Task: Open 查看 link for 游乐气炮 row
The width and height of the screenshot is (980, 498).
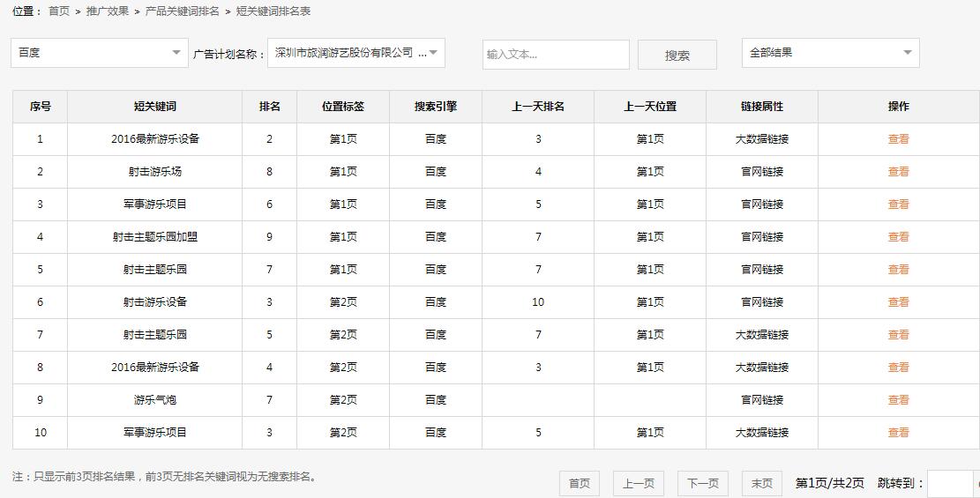Action: point(898,400)
